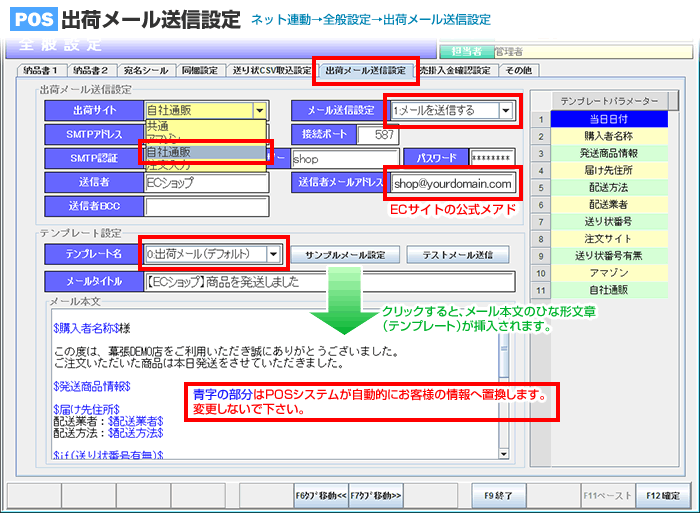
Task: Click the テンプレートパラメーター column header
Action: 610,101
